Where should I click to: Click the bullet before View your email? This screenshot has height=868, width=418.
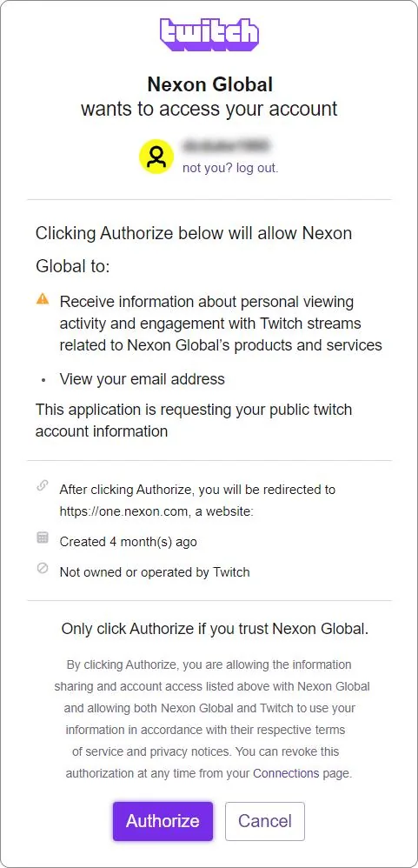(x=43, y=380)
